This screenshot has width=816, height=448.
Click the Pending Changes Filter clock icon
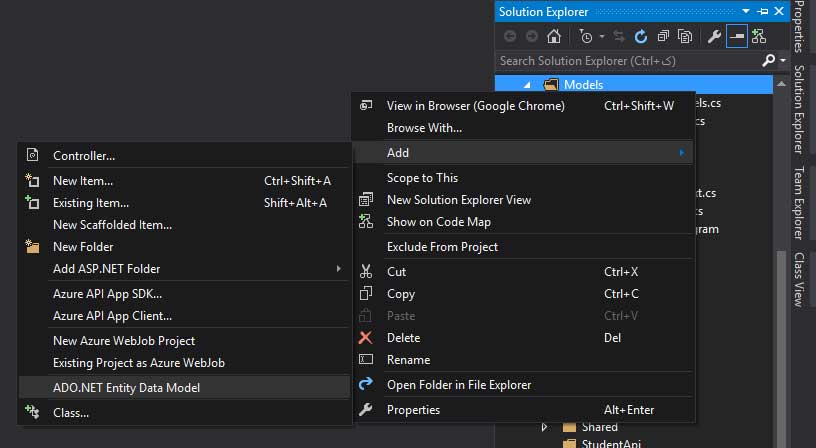(587, 36)
